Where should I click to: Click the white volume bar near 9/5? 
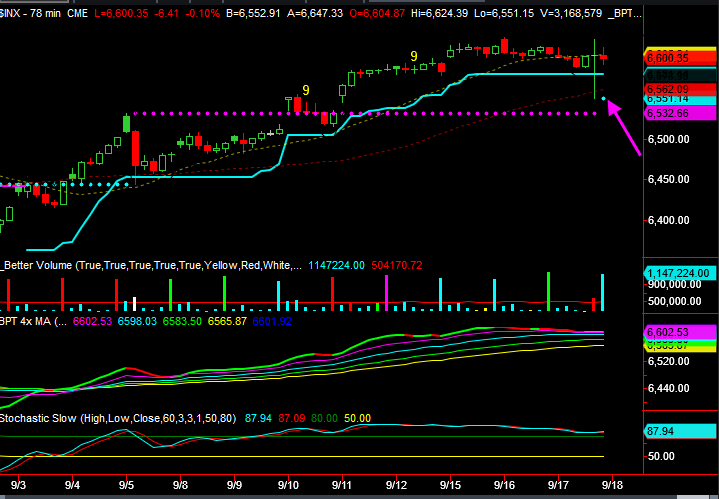(x=133, y=303)
